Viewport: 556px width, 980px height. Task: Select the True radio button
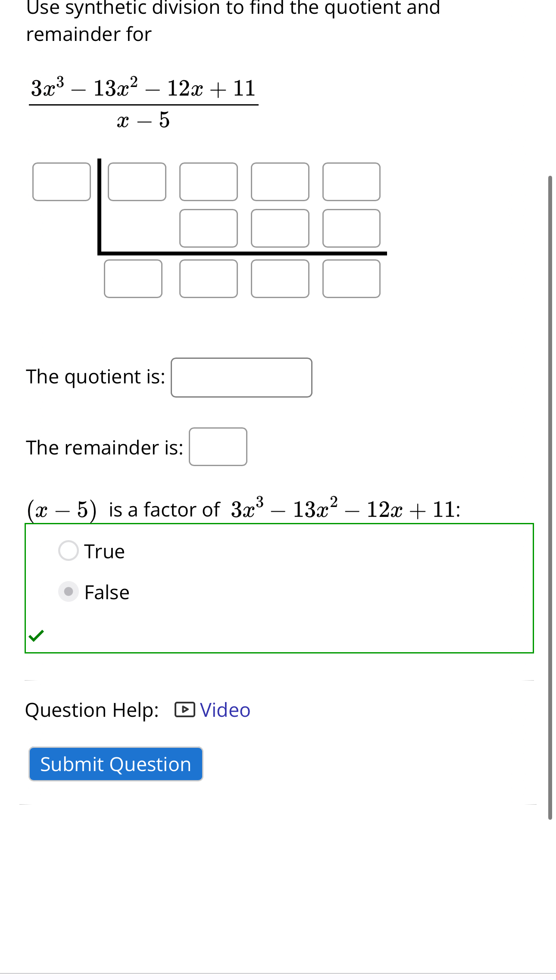pyautogui.click(x=68, y=550)
